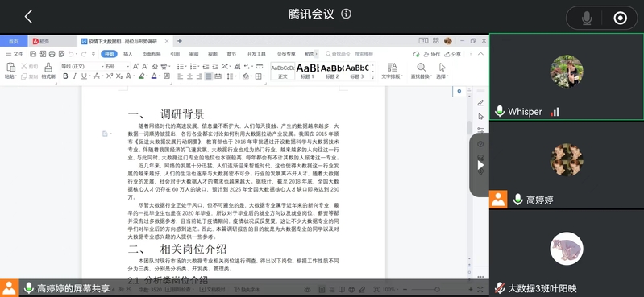This screenshot has height=297, width=644.
Task: Click the 协作 button
Action: pos(432,54)
